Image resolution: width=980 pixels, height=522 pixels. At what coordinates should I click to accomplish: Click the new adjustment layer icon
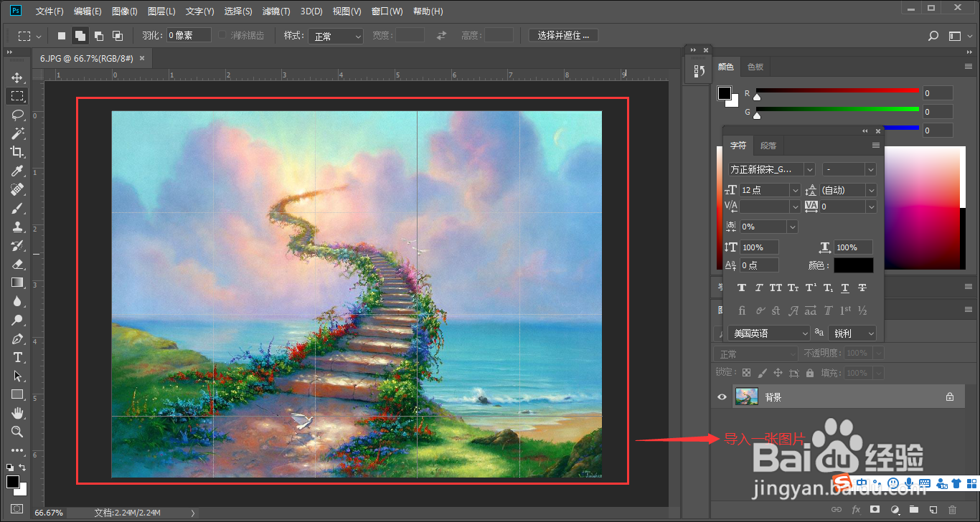click(895, 510)
